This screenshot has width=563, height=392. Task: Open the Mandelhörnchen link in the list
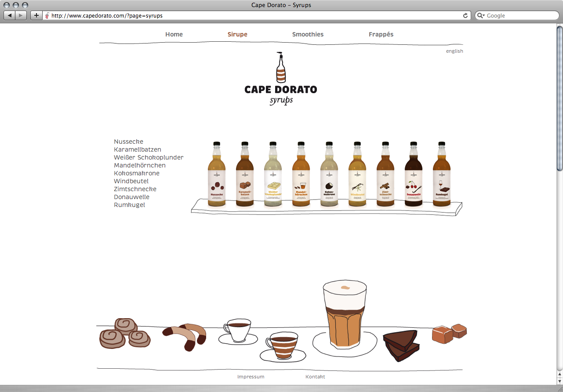click(140, 165)
